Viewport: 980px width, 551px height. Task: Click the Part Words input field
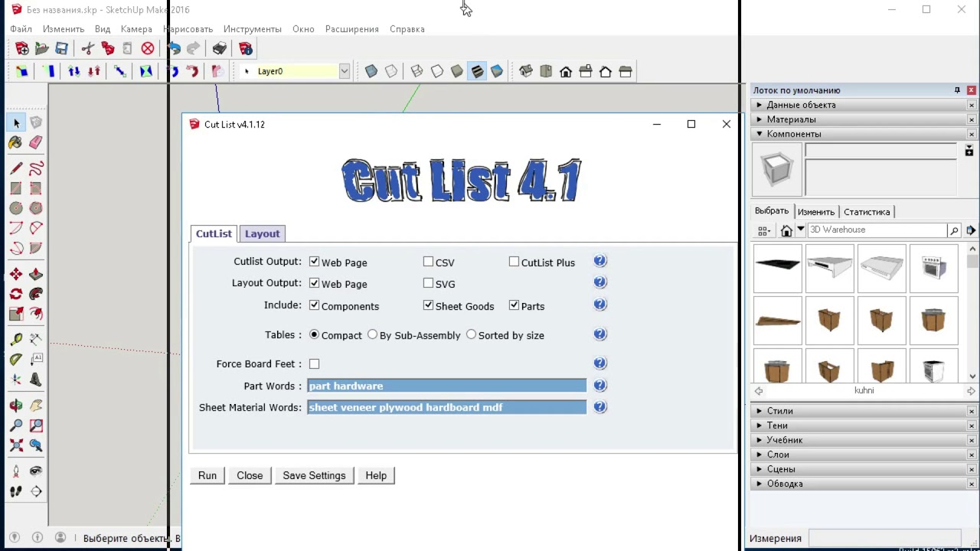pos(447,386)
